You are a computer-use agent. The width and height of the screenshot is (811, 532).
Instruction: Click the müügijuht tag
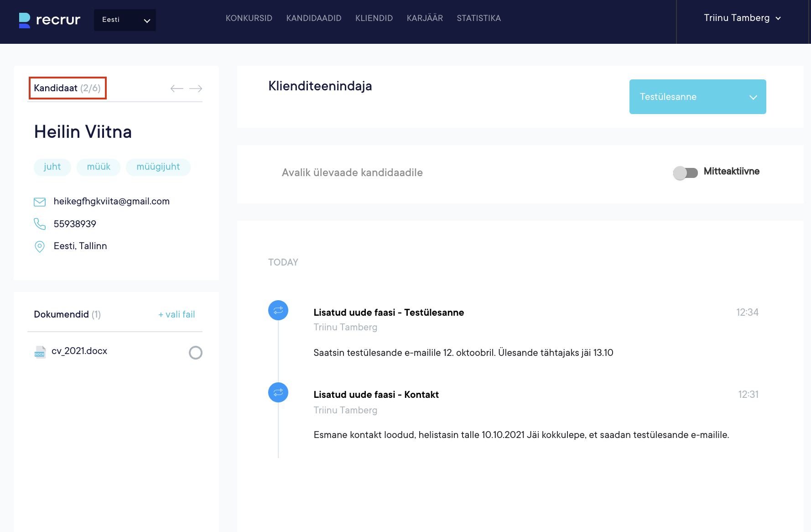tap(158, 167)
